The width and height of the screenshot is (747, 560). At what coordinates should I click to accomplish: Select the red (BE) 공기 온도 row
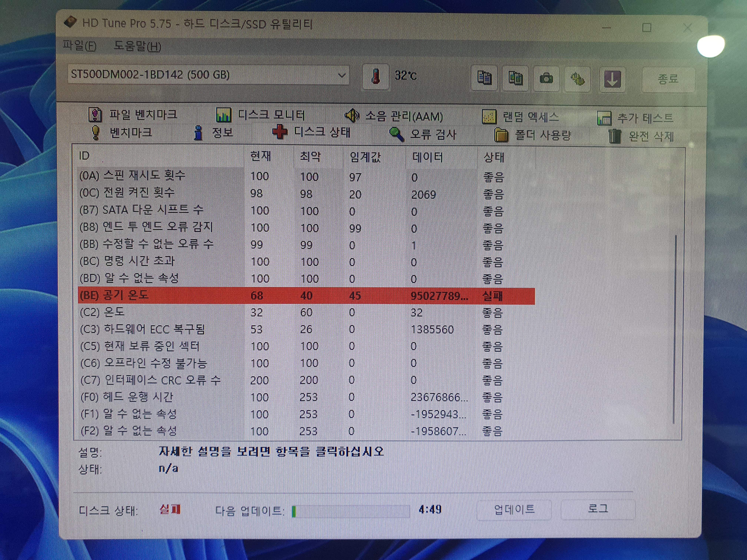coord(306,296)
